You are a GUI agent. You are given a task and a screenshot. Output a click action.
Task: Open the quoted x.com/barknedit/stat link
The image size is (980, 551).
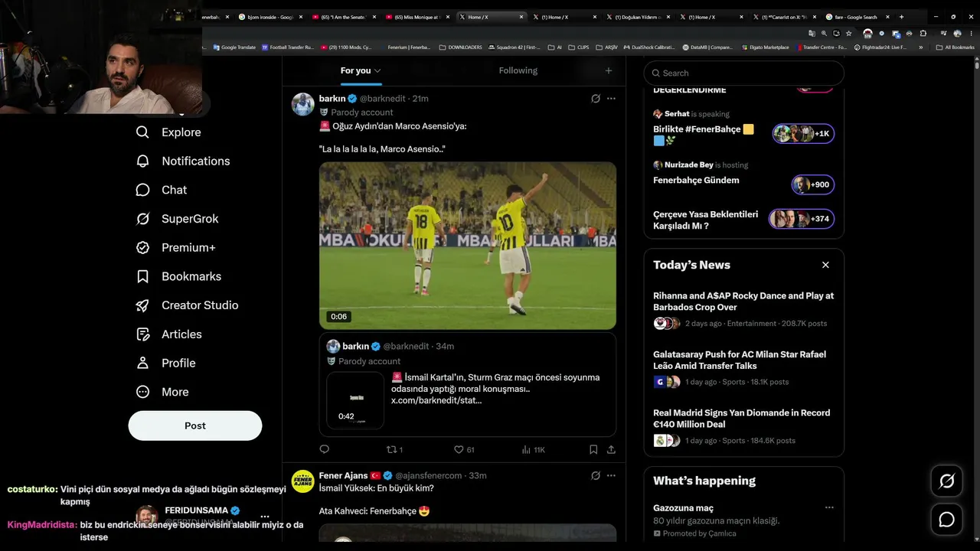point(436,400)
